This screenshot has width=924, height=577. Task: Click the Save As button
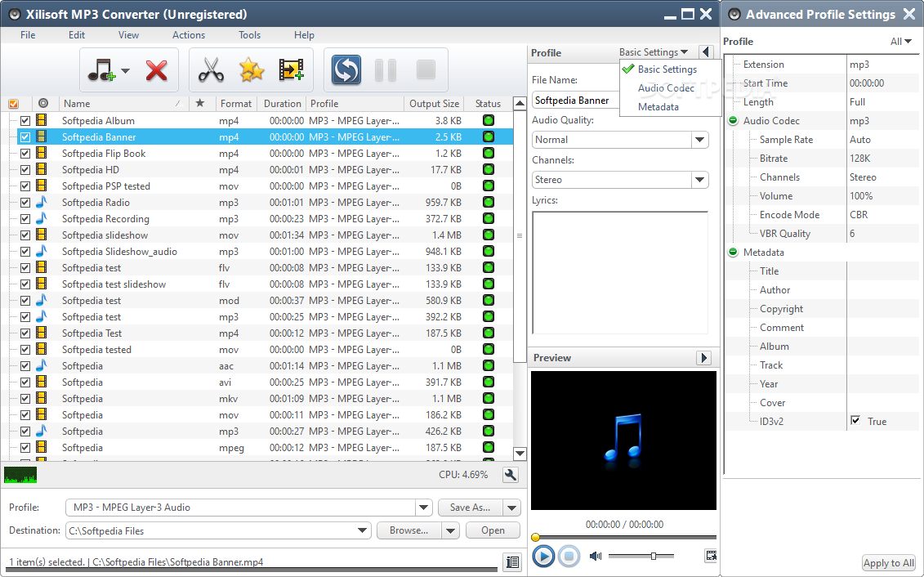(x=471, y=508)
